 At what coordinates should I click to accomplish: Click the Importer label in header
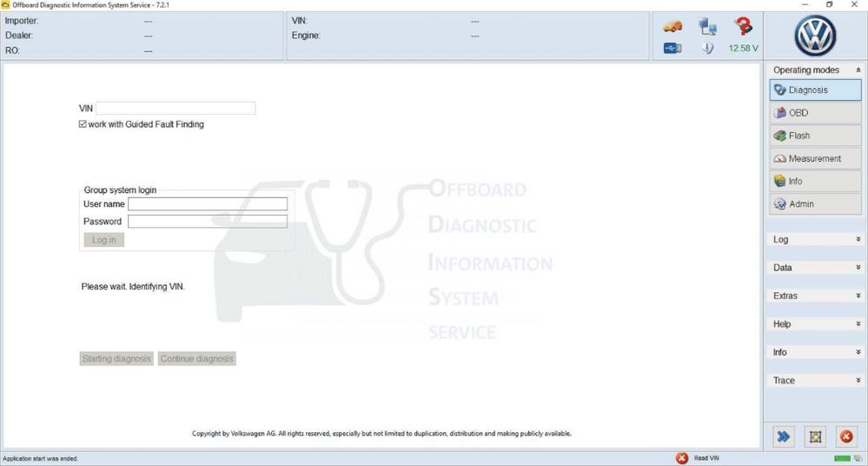(x=22, y=21)
